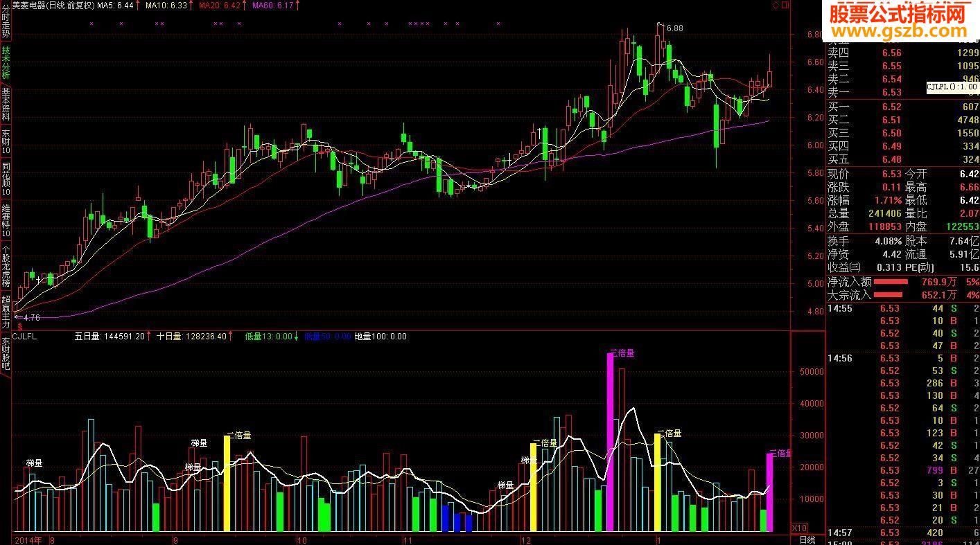Click the yellow 二倍量 bar in September
Viewport: 980px width, 545px height.
click(227, 483)
